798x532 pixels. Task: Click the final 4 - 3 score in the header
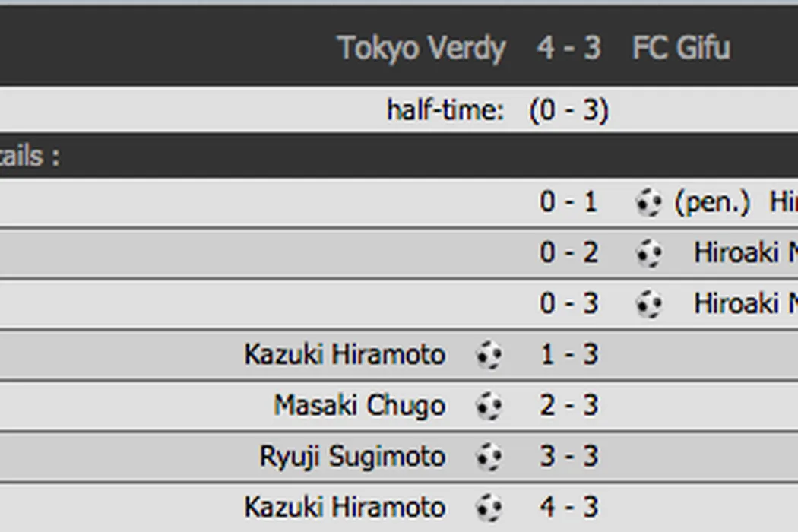pos(568,48)
